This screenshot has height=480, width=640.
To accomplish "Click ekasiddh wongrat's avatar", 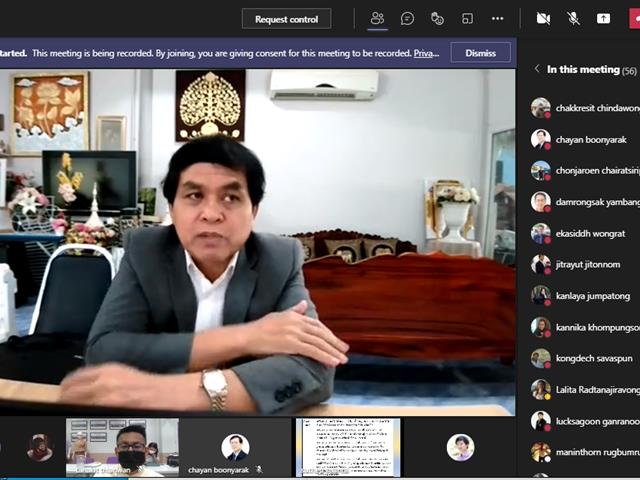I will click(541, 233).
